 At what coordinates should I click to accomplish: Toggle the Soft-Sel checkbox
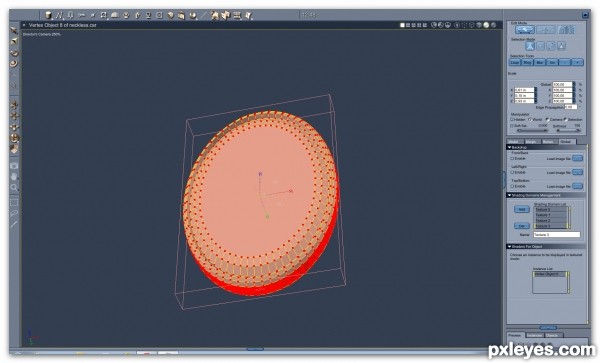tap(512, 125)
